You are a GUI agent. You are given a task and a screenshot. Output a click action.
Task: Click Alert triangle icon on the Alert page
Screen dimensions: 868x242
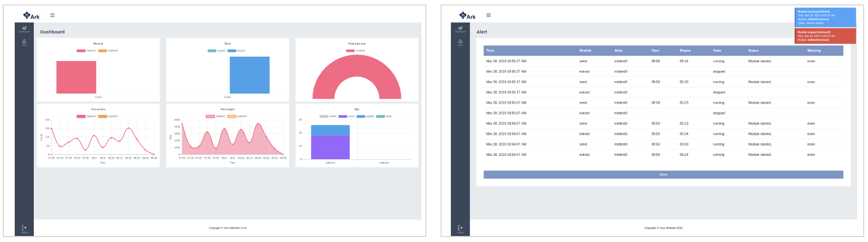point(460,42)
